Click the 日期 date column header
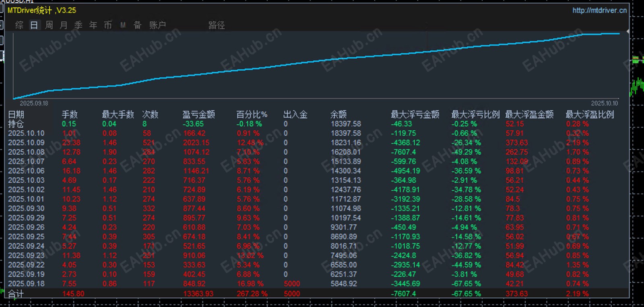 (16, 114)
